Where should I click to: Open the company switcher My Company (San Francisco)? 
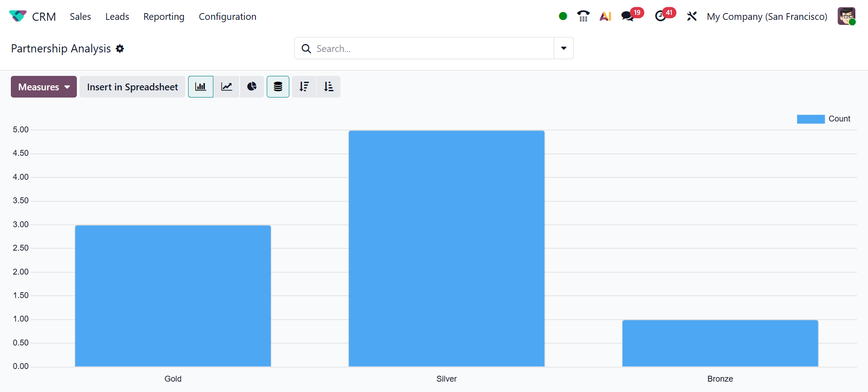(767, 16)
